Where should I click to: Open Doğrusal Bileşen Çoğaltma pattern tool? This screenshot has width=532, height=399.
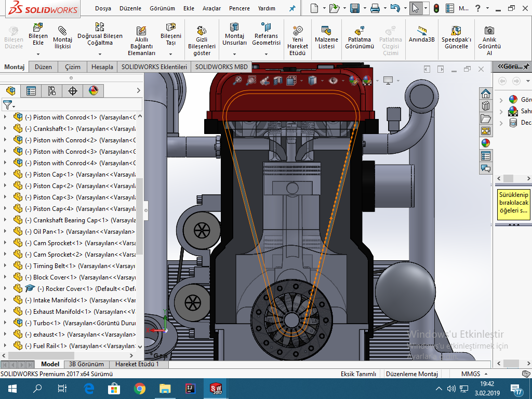click(x=100, y=26)
